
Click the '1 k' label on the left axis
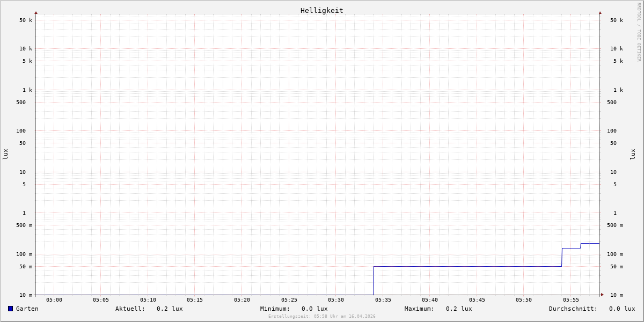pyautogui.click(x=27, y=90)
